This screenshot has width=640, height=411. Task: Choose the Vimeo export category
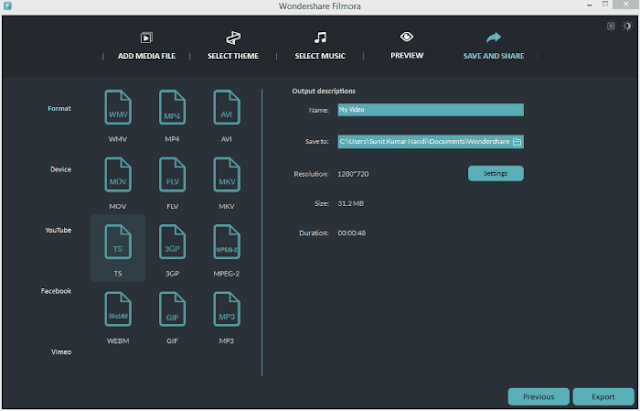click(61, 352)
